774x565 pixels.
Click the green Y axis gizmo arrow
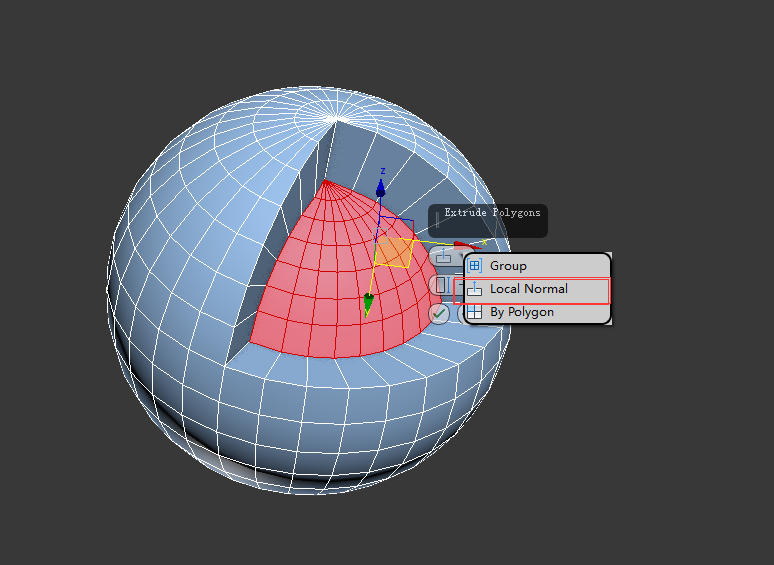(368, 304)
